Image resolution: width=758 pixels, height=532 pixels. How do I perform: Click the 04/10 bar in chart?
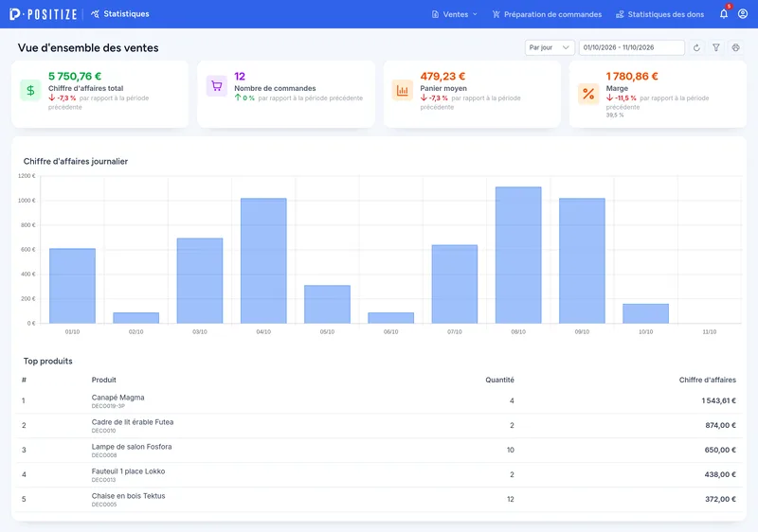[x=263, y=260]
